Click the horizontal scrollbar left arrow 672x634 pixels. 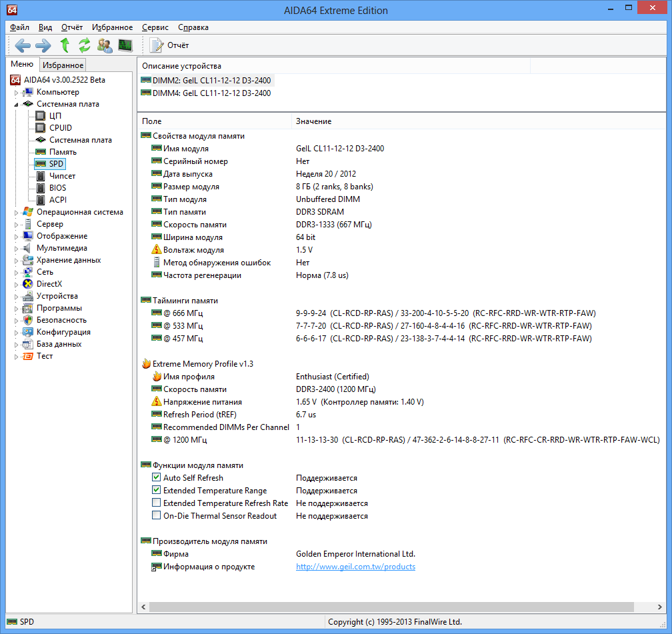[x=143, y=607]
